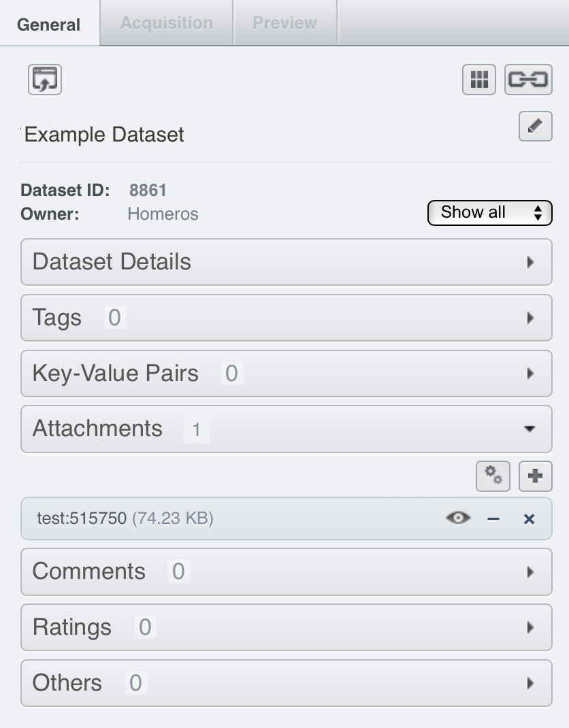The height and width of the screenshot is (728, 569).
Task: Open the dataset in a new window
Action: coord(44,80)
